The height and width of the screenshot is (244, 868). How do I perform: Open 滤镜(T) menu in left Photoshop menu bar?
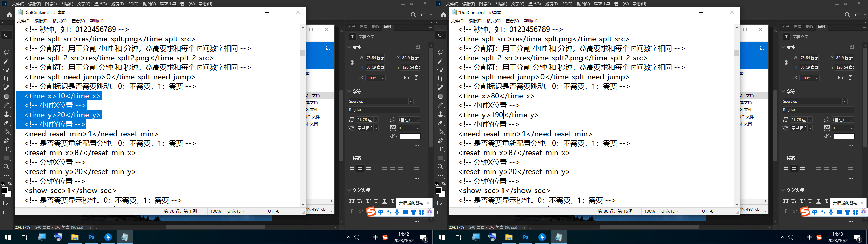tap(117, 4)
